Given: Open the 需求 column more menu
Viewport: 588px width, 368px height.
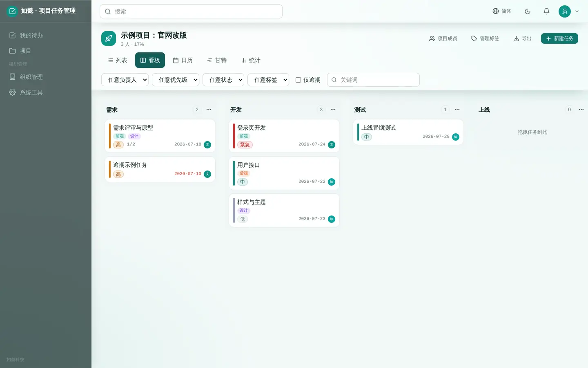Looking at the screenshot, I should point(209,110).
